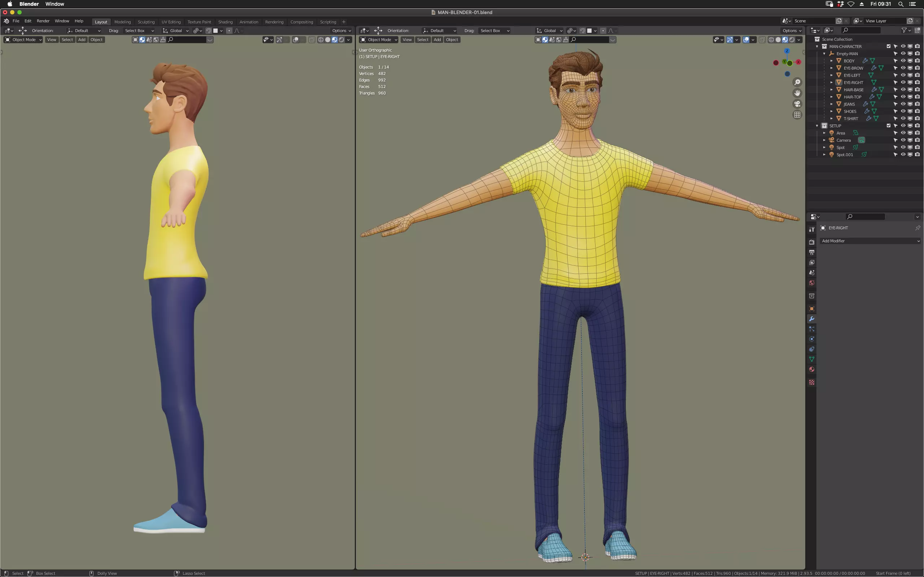Expand the BODY object in outliner
Image resolution: width=924 pixels, height=577 pixels.
(x=832, y=61)
